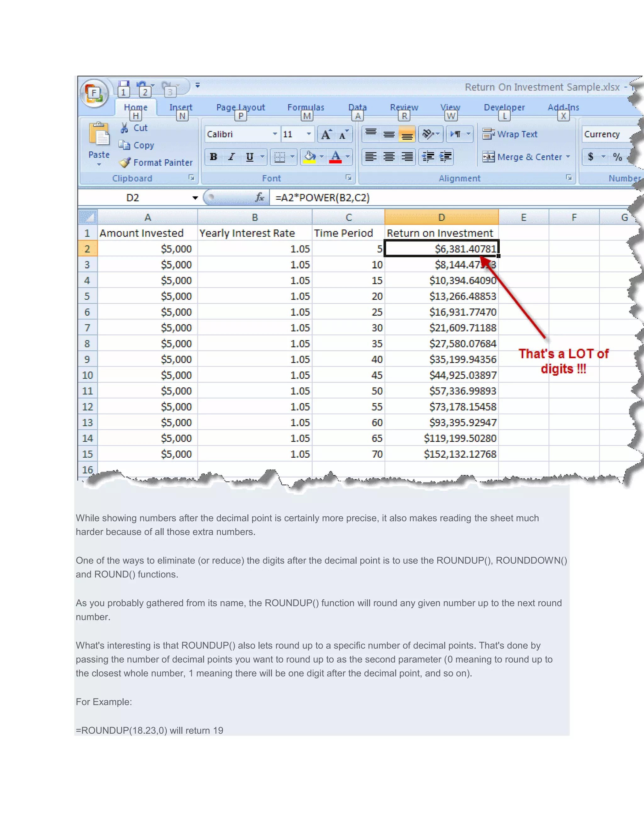Click the Percent Style icon
Viewport: 644px width, 833px height.
[617, 157]
